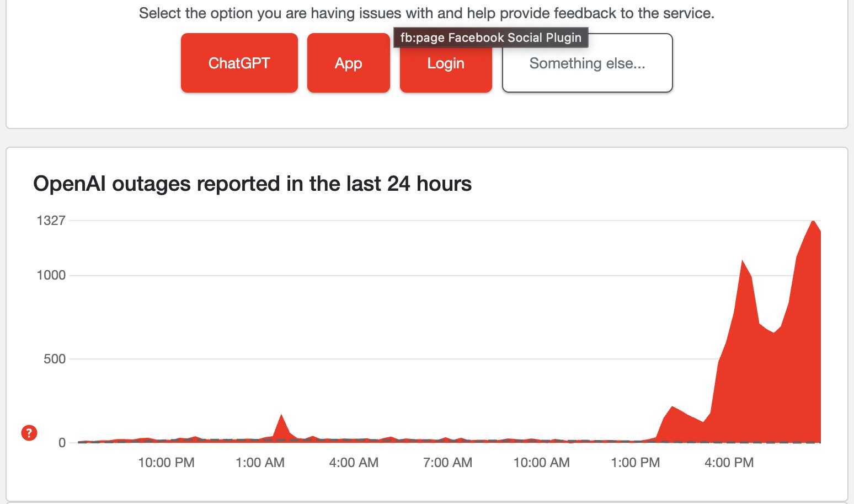The width and height of the screenshot is (854, 504).
Task: Click the "Select the option" instruction text
Action: [426, 13]
